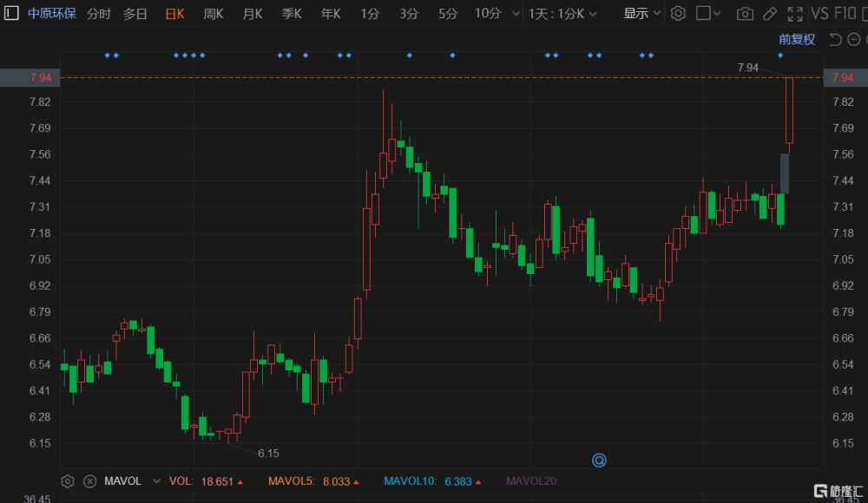Image resolution: width=868 pixels, height=503 pixels.
Task: Click the 中原环保 stock name
Action: click(x=52, y=13)
